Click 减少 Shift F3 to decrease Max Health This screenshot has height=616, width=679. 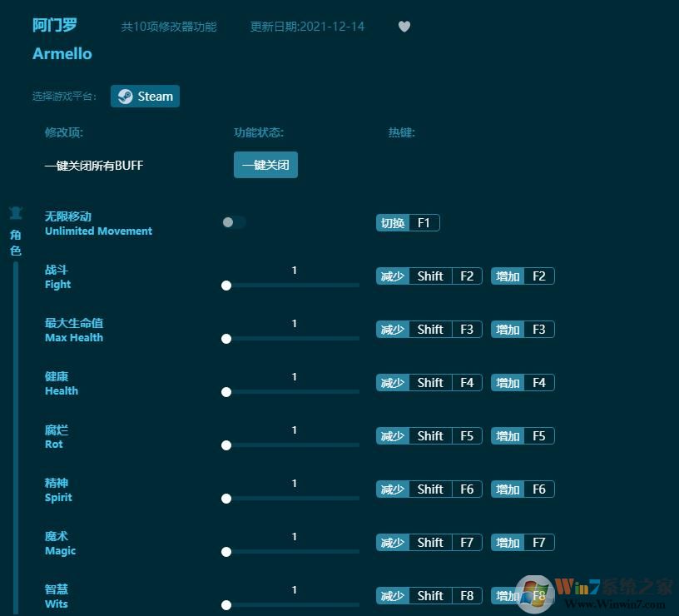(429, 329)
